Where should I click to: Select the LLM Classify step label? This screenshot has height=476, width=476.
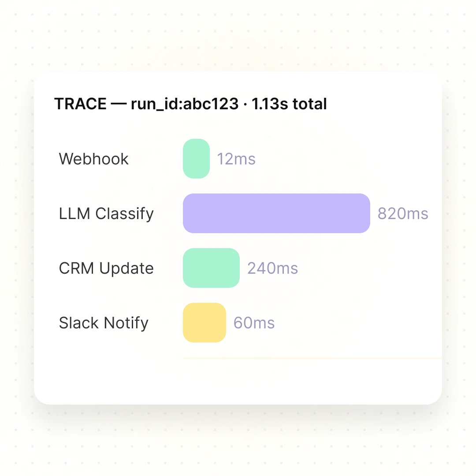coord(106,214)
